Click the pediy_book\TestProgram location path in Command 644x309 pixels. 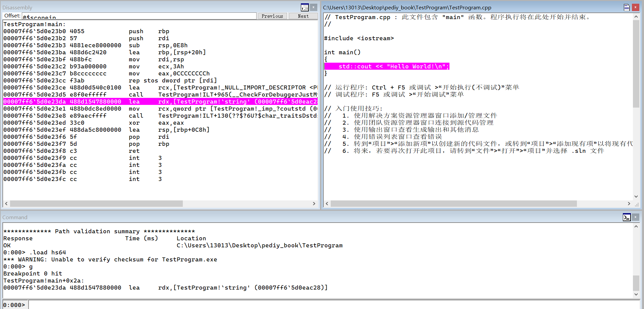tap(260, 245)
